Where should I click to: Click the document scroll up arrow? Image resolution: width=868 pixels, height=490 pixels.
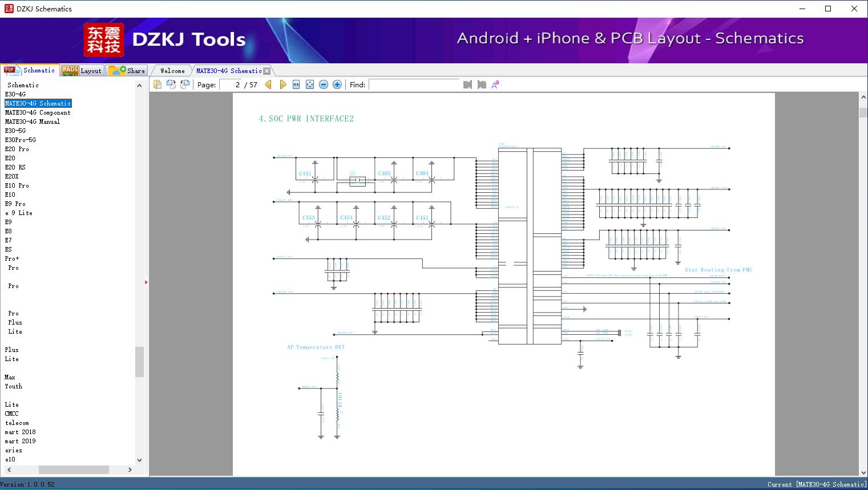(863, 98)
